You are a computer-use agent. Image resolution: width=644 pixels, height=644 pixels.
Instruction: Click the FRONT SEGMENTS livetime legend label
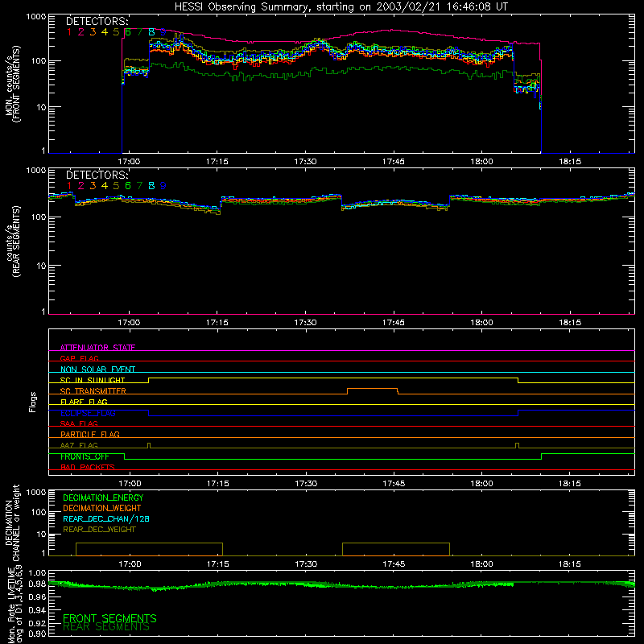pos(109,618)
